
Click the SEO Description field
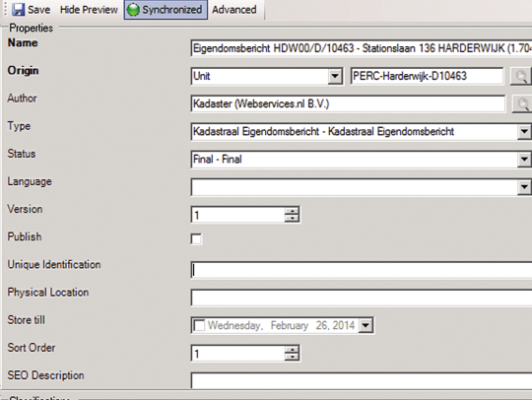[x=362, y=380]
